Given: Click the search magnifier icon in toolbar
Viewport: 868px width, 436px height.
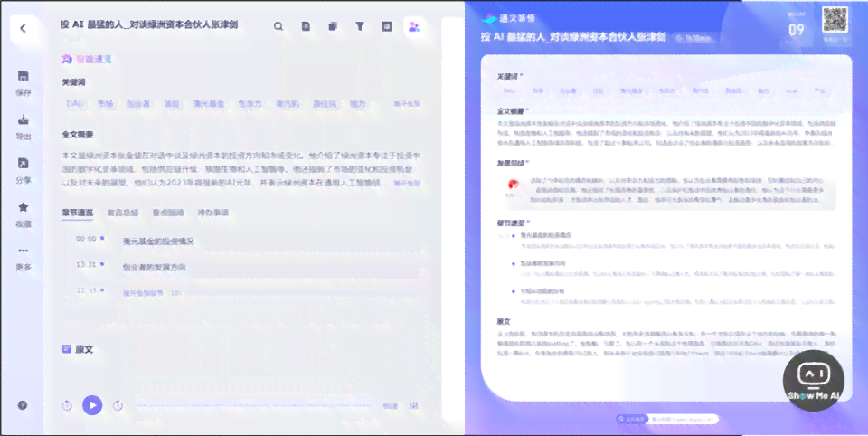Looking at the screenshot, I should (x=278, y=26).
